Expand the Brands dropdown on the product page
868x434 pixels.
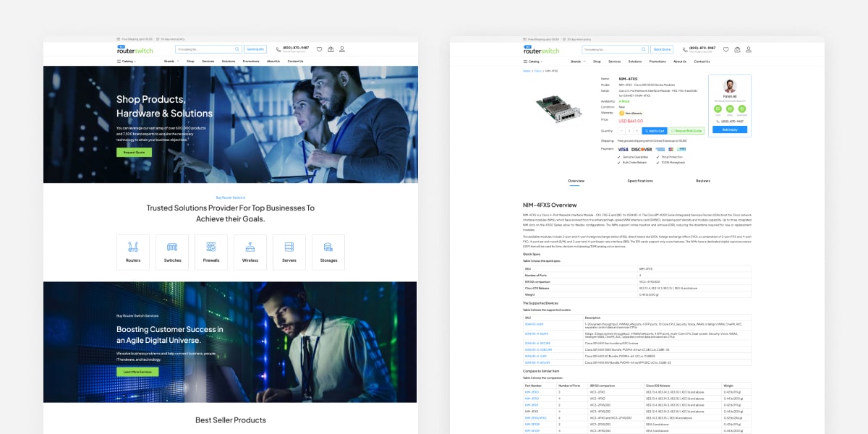coord(577,61)
